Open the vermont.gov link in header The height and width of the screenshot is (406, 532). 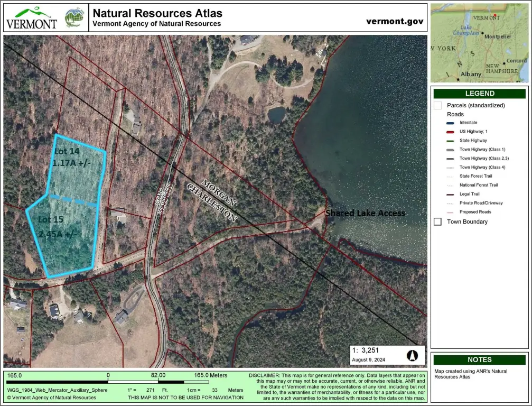coord(395,21)
